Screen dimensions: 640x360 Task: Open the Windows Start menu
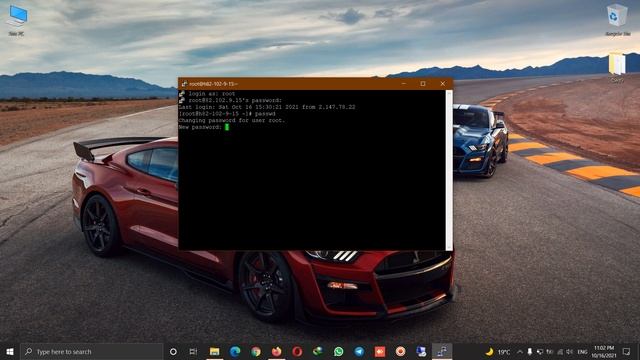10,351
